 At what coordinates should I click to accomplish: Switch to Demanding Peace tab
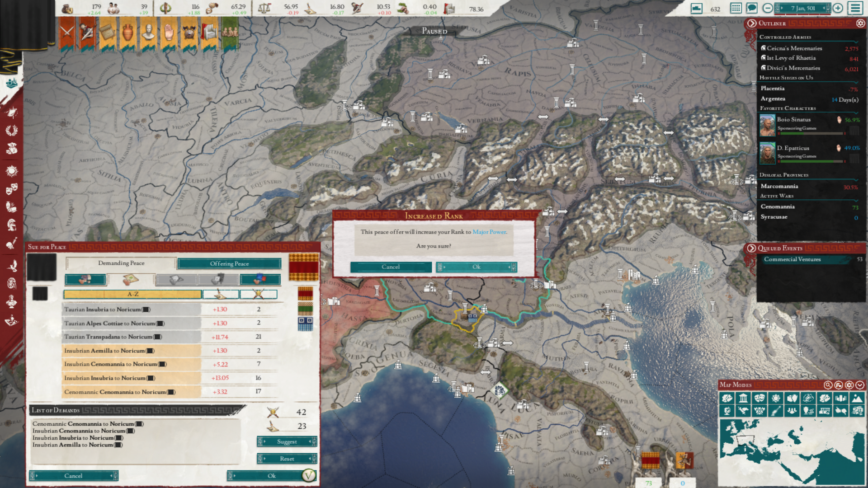pyautogui.click(x=121, y=263)
